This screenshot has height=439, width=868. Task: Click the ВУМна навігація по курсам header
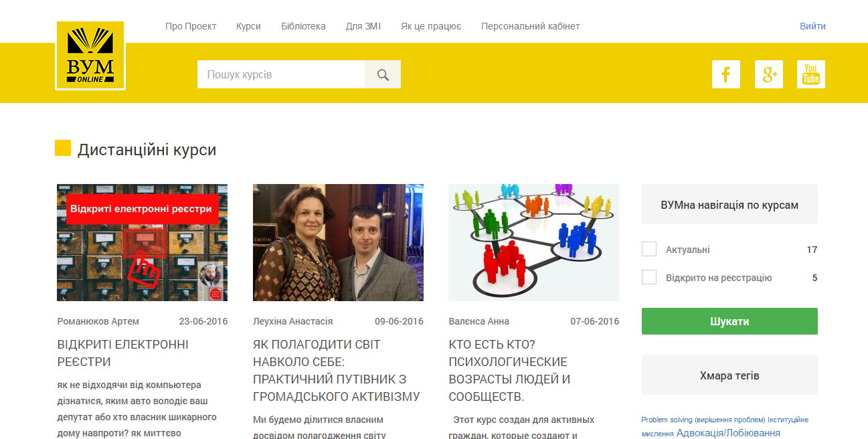pyautogui.click(x=729, y=204)
